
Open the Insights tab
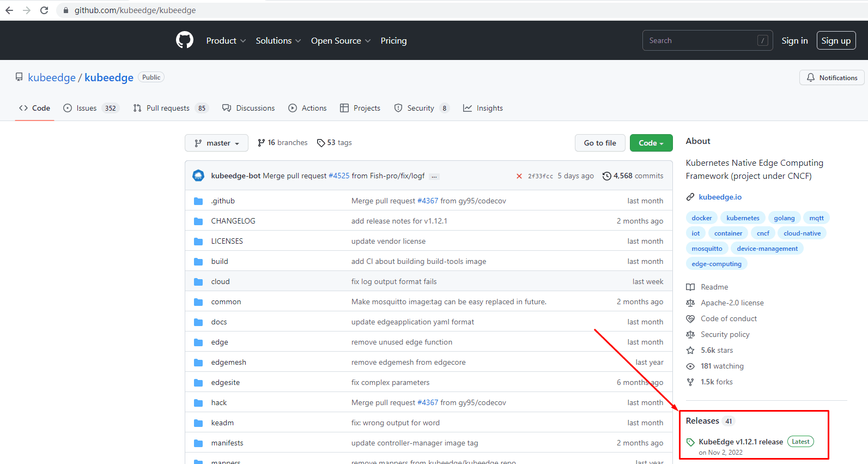(x=483, y=108)
